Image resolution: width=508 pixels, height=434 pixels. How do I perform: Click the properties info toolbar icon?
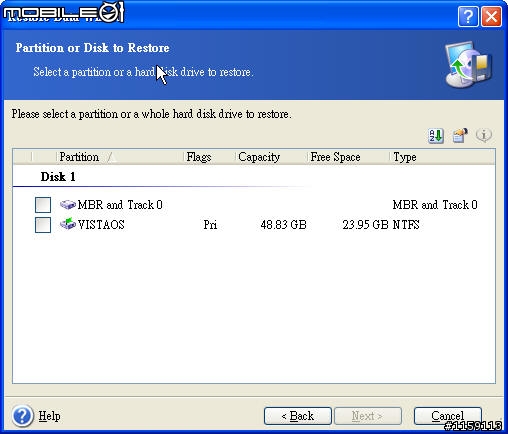[484, 135]
